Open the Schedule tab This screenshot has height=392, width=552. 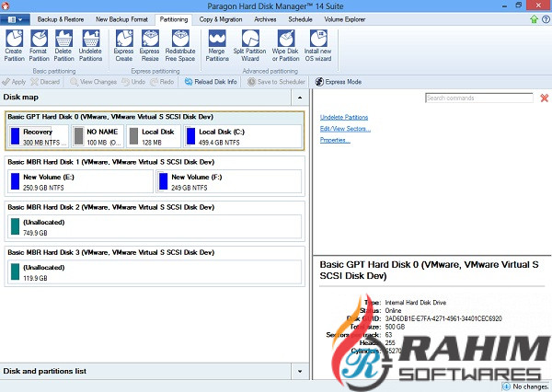coord(300,19)
